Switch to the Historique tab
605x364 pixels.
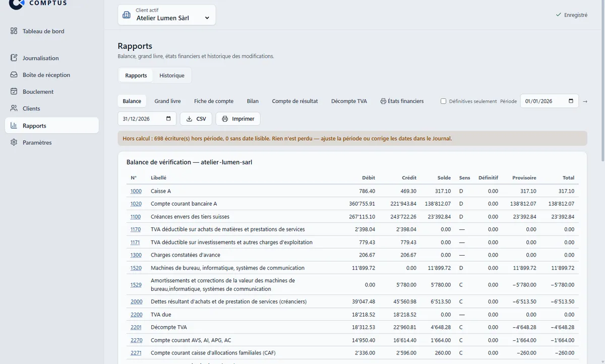point(172,76)
